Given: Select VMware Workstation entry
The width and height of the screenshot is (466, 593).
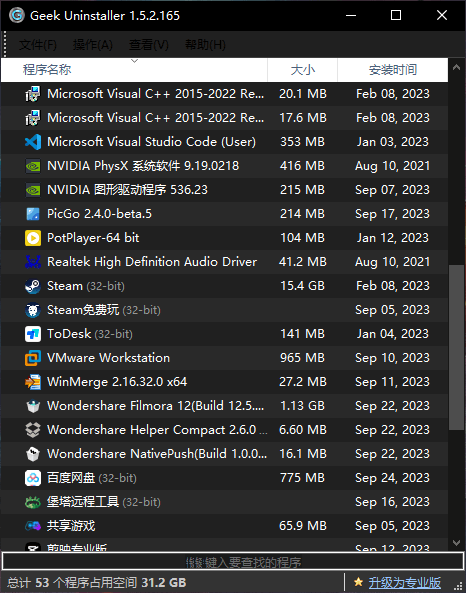Looking at the screenshot, I should pyautogui.click(x=224, y=358).
